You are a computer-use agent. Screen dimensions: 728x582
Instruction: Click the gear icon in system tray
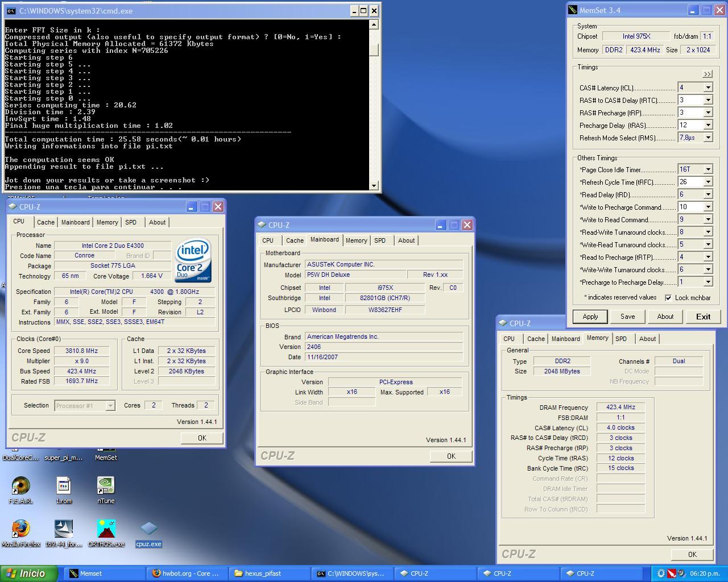(661, 573)
